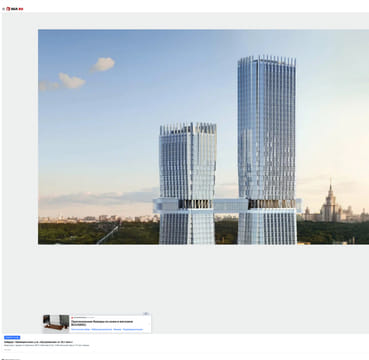Viewport: 369px width, 360px height.
Task: Open the ad's furniture thumbnail image
Action: [56, 322]
